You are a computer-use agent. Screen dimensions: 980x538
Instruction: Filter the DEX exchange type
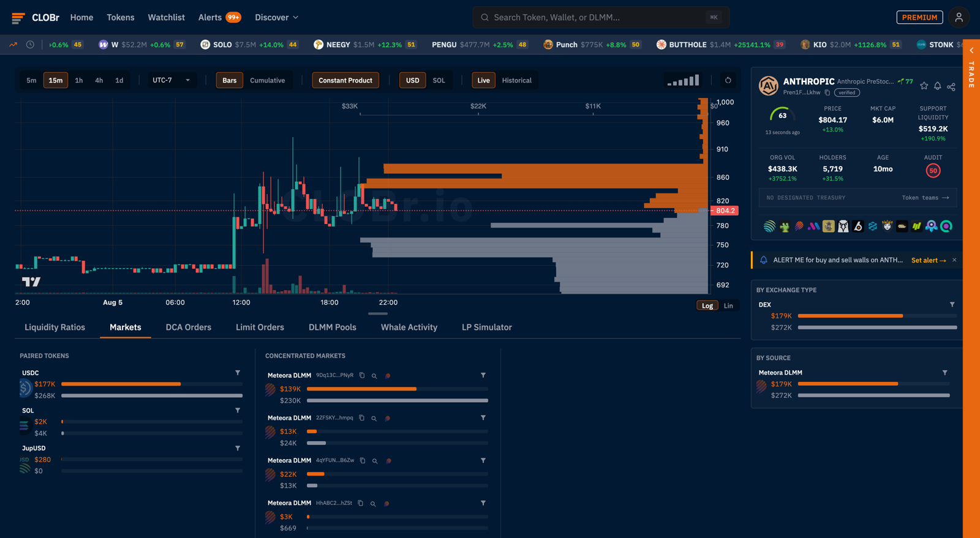click(952, 304)
